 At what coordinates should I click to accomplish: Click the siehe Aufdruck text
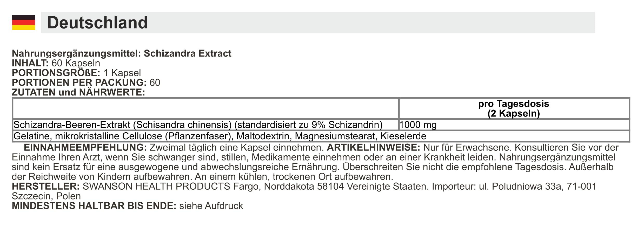pyautogui.click(x=211, y=206)
